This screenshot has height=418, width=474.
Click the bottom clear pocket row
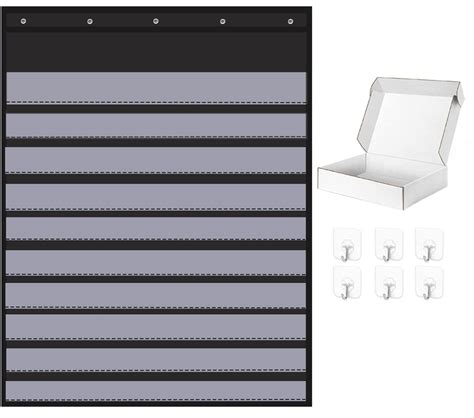pyautogui.click(x=156, y=391)
